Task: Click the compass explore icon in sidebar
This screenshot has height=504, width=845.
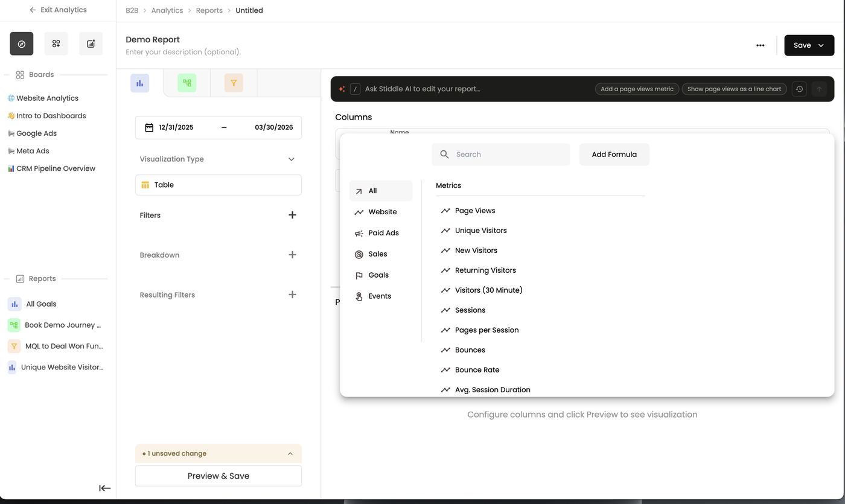Action: tap(22, 43)
